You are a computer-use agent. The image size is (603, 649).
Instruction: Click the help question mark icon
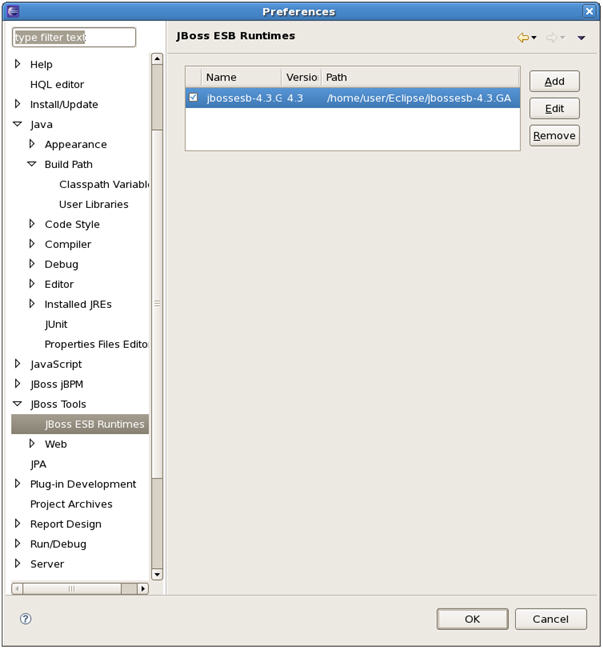coord(26,619)
